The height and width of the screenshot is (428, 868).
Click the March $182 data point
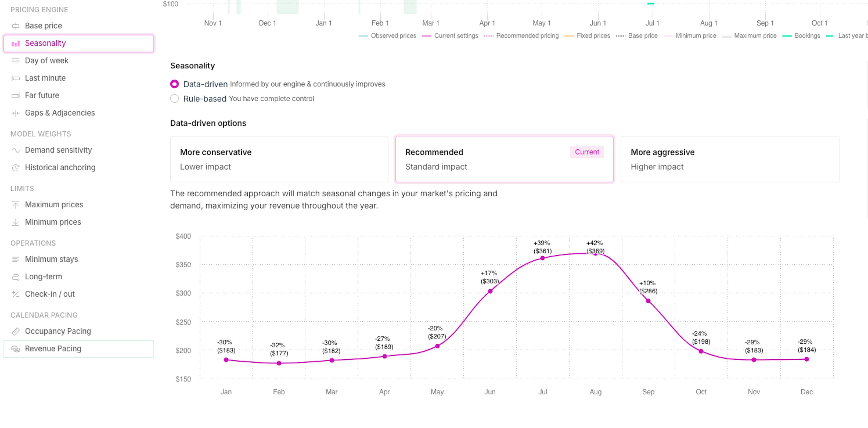pyautogui.click(x=332, y=360)
